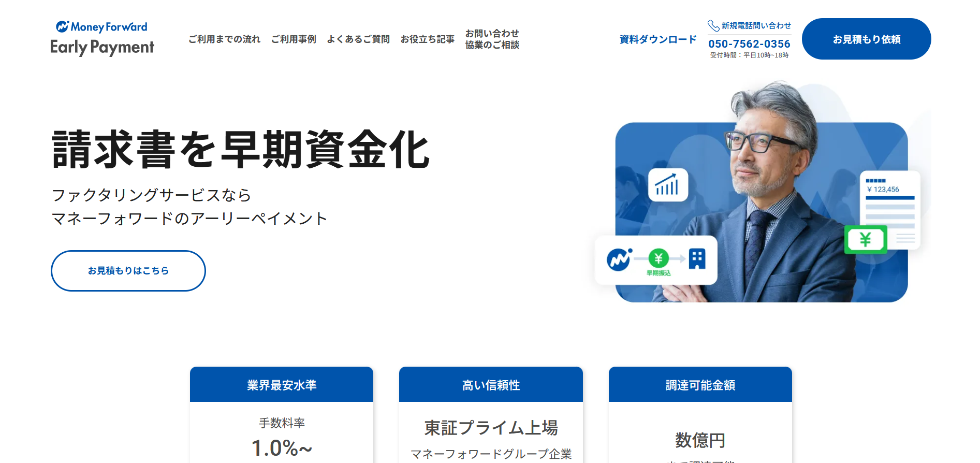Click the phone handset icon
Screen dimensions: 980x463
(713, 26)
